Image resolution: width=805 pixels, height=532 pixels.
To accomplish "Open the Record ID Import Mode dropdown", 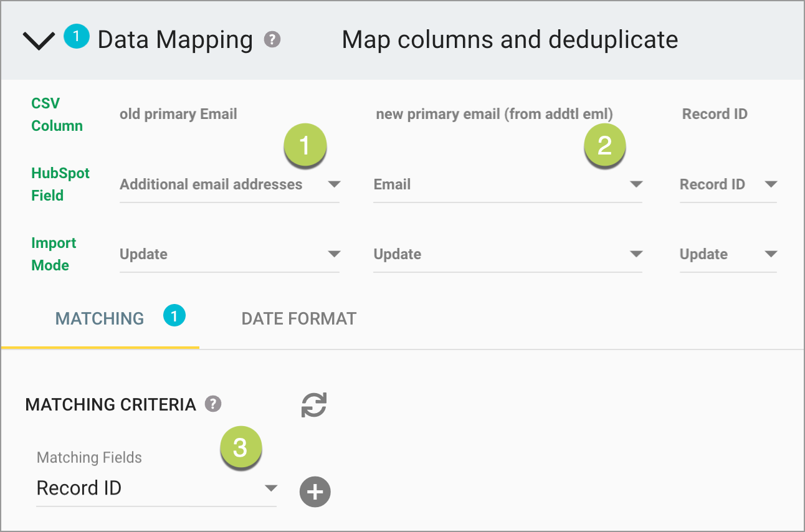I will click(x=773, y=254).
